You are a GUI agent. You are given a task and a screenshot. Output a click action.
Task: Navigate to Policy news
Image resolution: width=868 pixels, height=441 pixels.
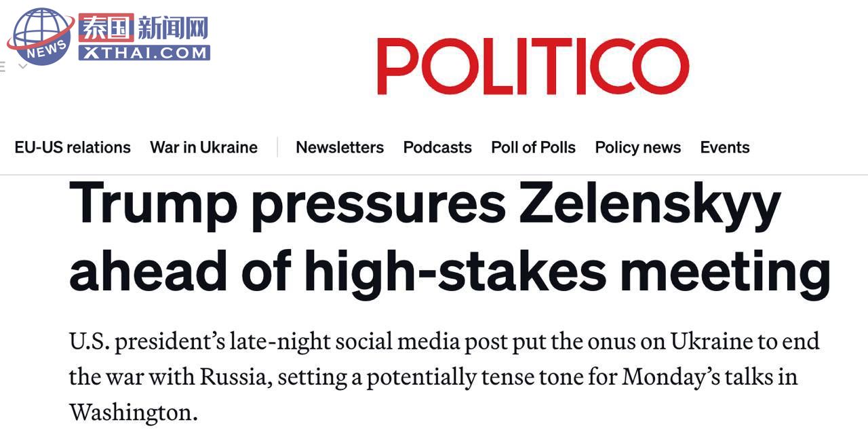coord(637,147)
